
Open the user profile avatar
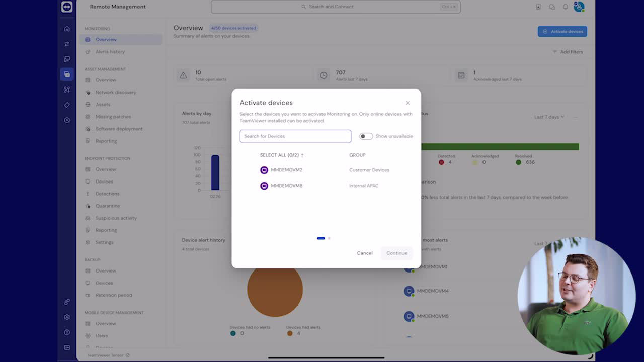pos(579,7)
